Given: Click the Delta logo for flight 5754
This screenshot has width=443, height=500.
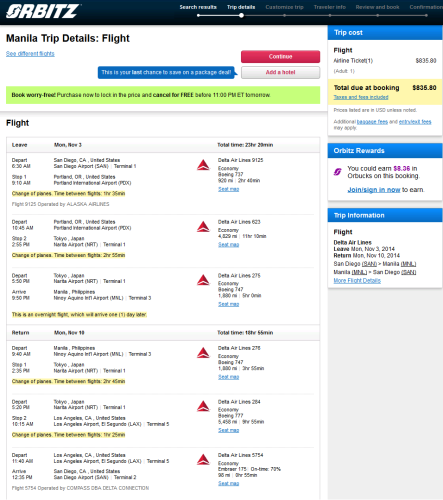Looking at the screenshot, I should pyautogui.click(x=203, y=460).
